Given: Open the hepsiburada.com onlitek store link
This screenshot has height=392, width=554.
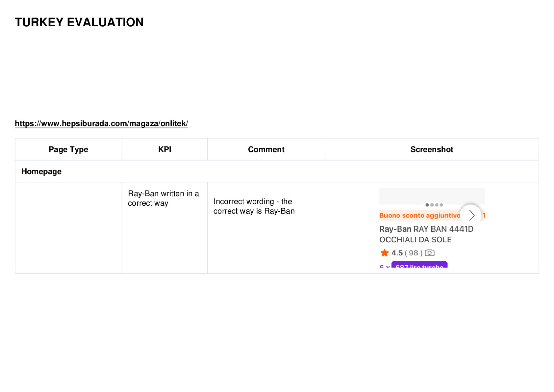Looking at the screenshot, I should pyautogui.click(x=101, y=123).
